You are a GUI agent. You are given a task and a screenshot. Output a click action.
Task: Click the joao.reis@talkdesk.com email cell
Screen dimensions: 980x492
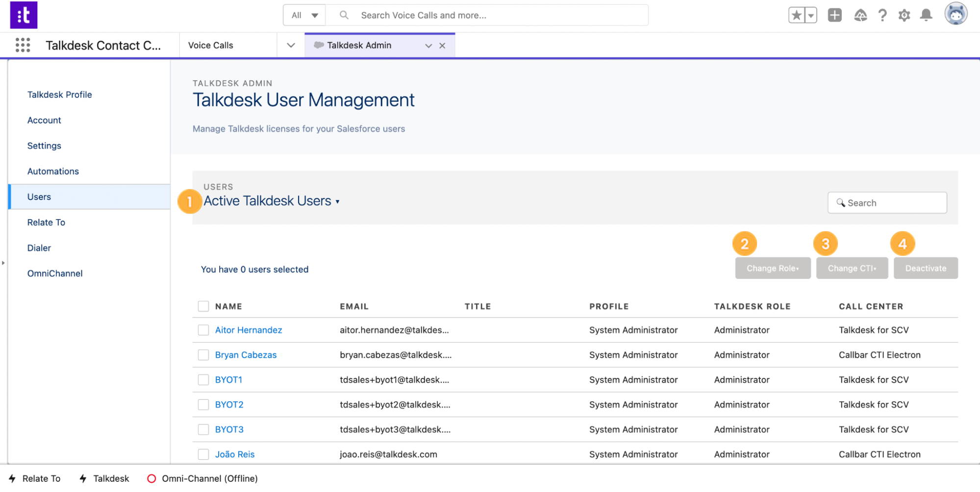(x=388, y=454)
